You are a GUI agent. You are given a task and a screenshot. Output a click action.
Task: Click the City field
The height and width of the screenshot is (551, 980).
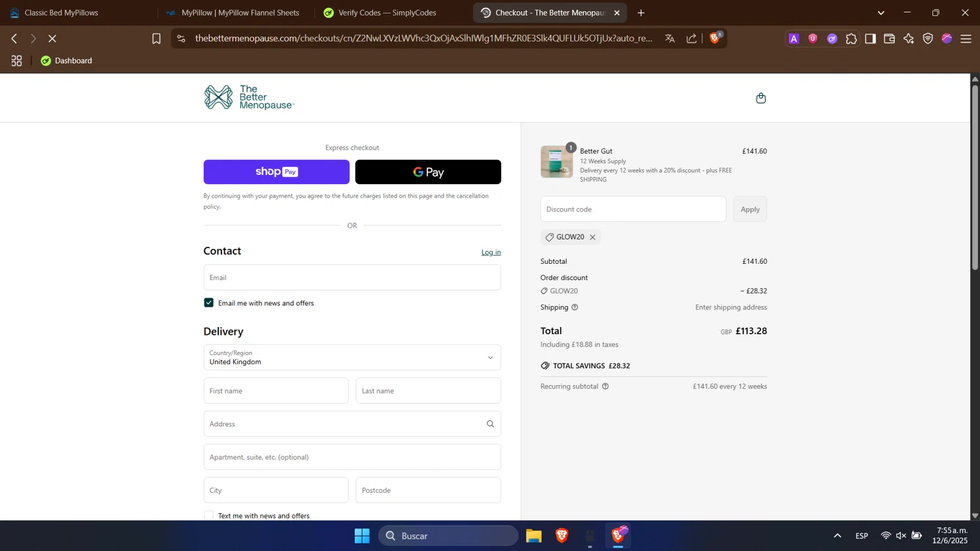coord(276,490)
